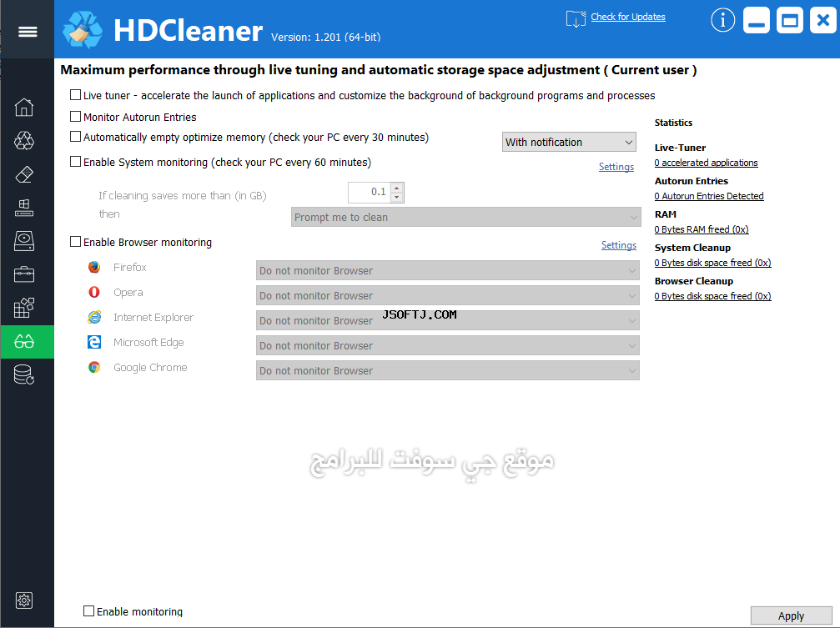Viewport: 840px width, 628px height.
Task: Click the Microsoft Edge icon
Action: click(94, 342)
